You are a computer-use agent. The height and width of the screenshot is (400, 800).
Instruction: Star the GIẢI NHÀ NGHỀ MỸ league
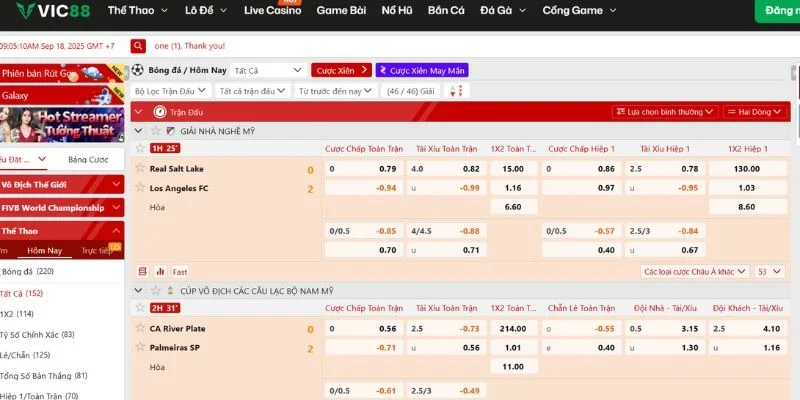(x=156, y=131)
